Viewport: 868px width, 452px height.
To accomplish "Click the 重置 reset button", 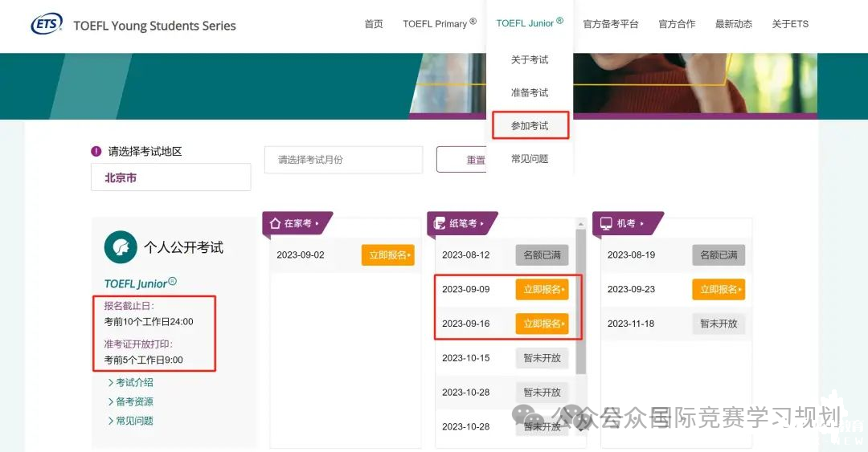I will [x=461, y=160].
